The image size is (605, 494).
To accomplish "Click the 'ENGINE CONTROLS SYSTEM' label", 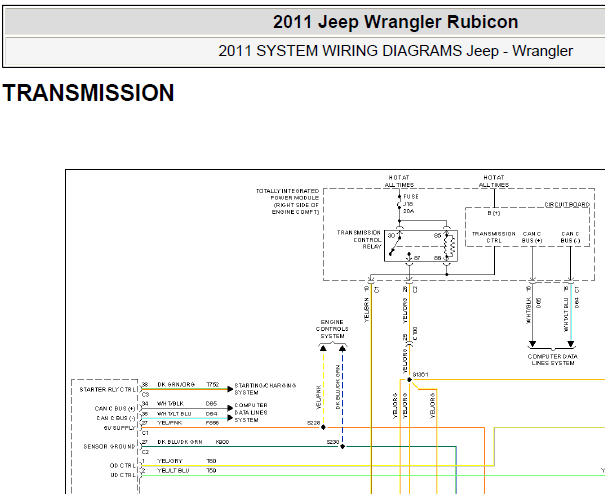I will (x=332, y=329).
